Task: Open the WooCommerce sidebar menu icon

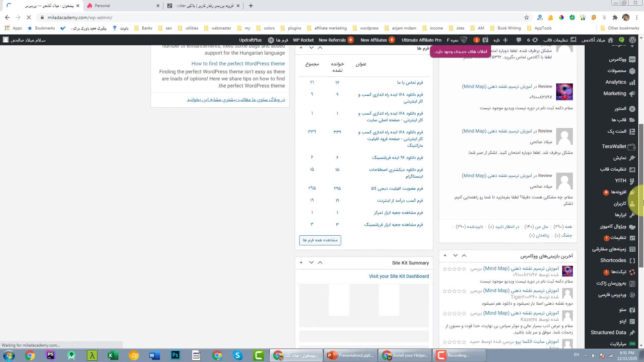Action: (632, 60)
